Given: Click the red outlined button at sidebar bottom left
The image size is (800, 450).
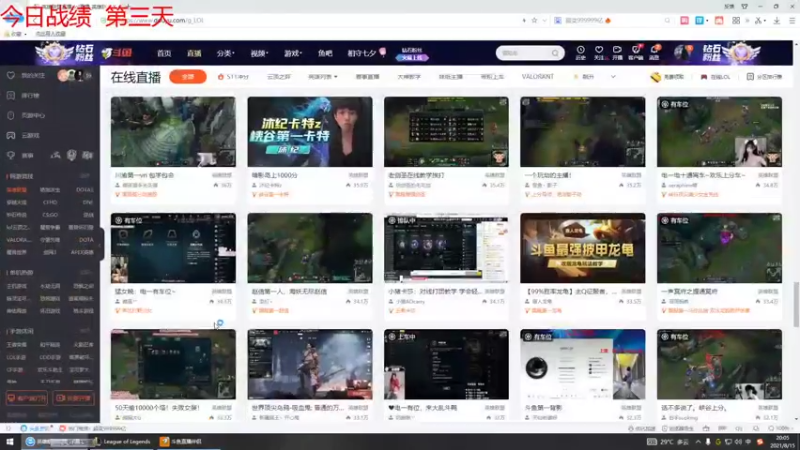Looking at the screenshot, I should 27,398.
